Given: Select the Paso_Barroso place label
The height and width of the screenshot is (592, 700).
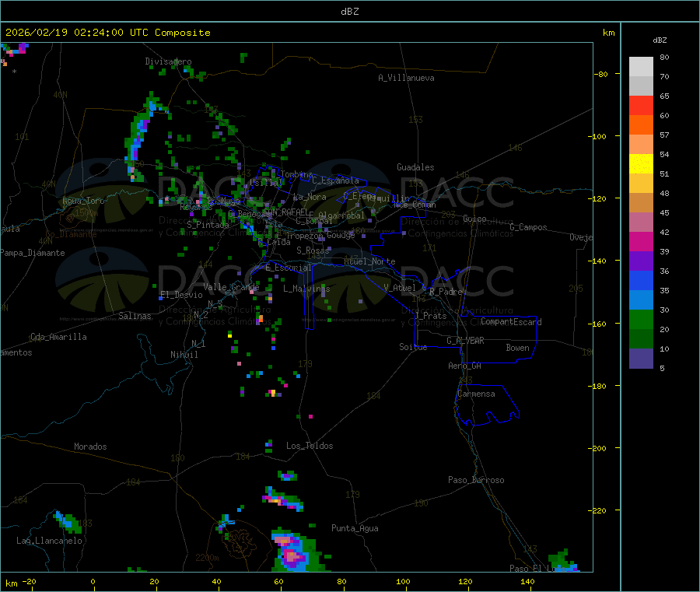Looking at the screenshot, I should coord(476,480).
